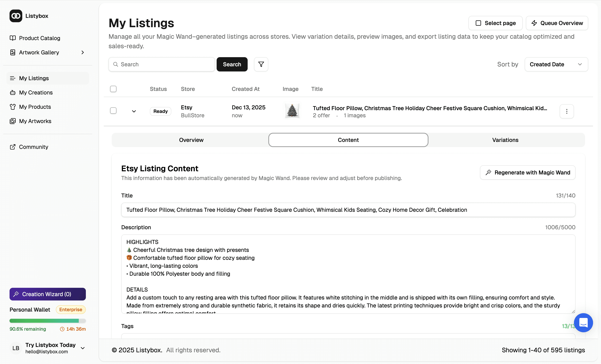Enable the Select page option
This screenshot has height=364, width=601.
[x=495, y=23]
